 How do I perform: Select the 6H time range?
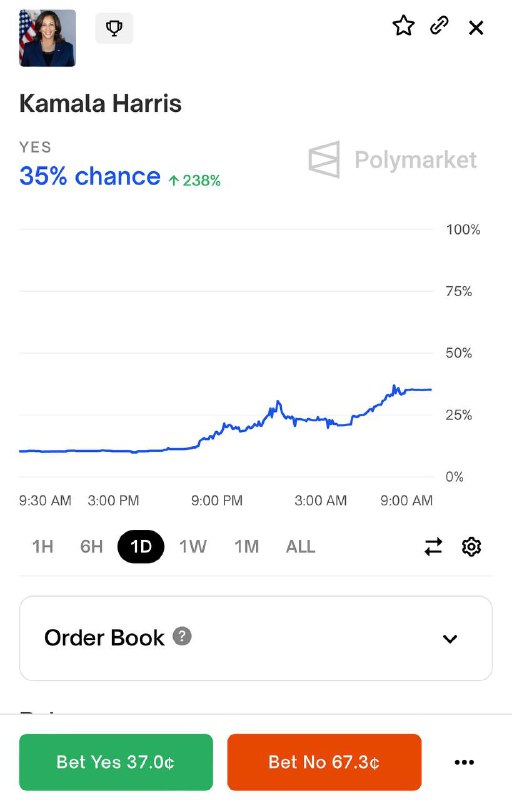pos(91,547)
